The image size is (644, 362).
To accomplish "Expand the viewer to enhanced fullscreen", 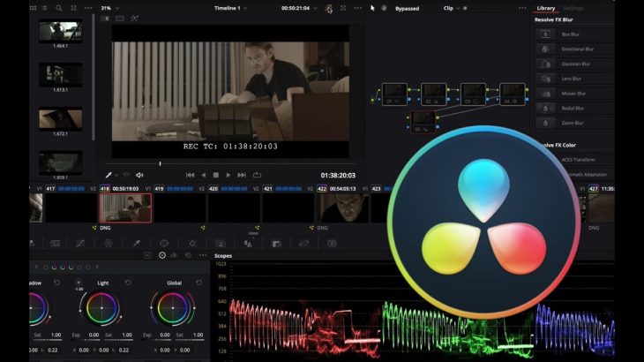I will click(343, 8).
